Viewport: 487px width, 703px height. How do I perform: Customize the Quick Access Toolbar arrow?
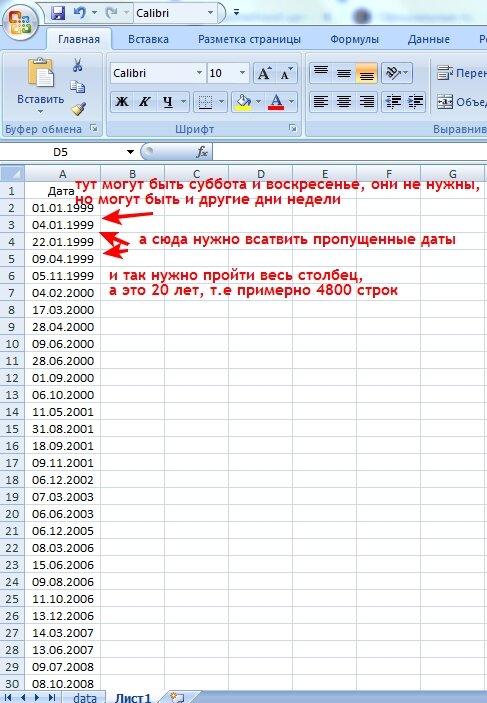[x=236, y=13]
